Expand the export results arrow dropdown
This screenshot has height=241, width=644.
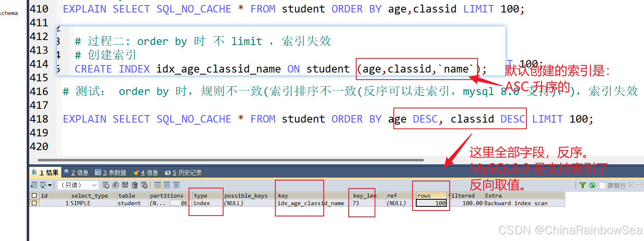coord(50,185)
